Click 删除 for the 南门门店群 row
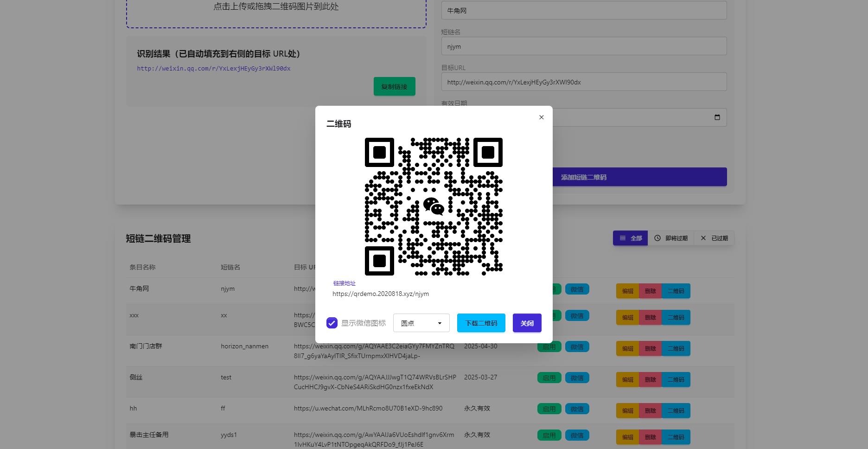 650,348
